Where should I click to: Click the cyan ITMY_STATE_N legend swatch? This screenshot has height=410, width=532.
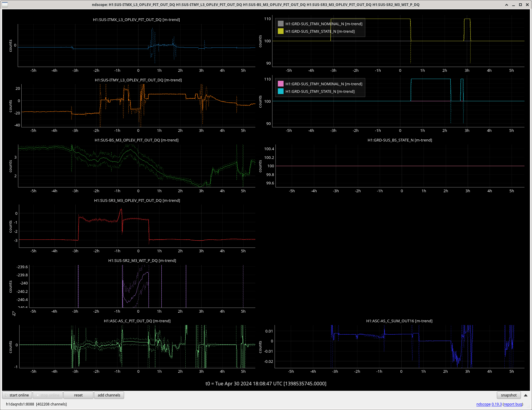tap(281, 91)
